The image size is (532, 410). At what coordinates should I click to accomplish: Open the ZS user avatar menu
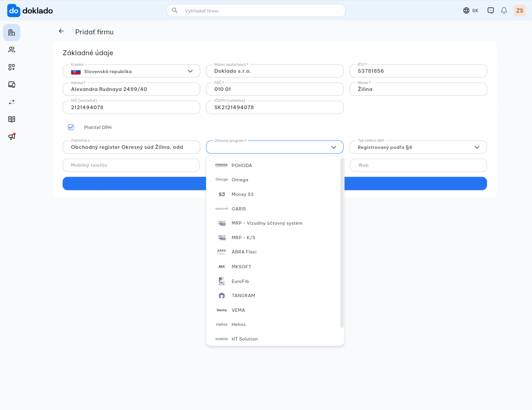tap(520, 11)
